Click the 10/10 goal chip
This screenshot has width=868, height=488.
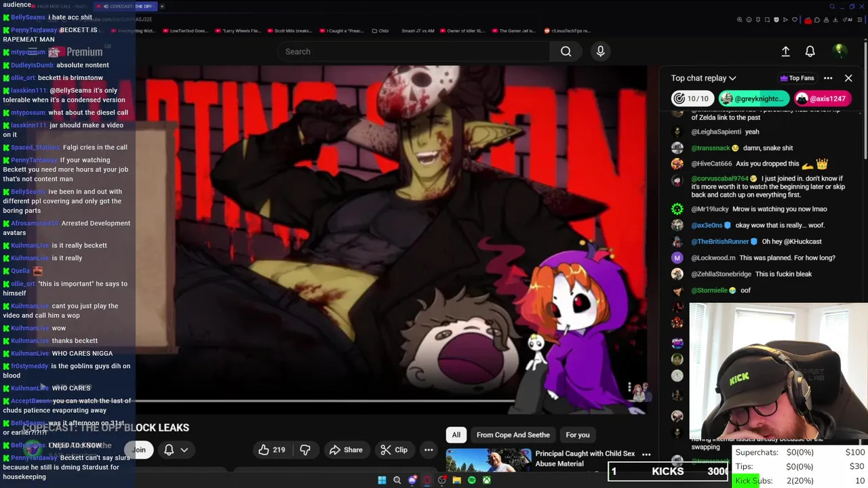point(692,98)
